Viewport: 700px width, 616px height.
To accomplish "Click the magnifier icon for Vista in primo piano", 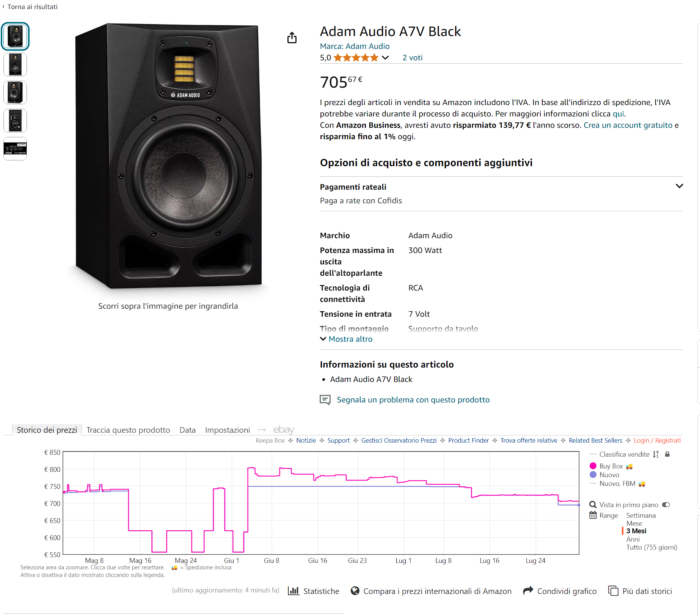I will pos(593,504).
